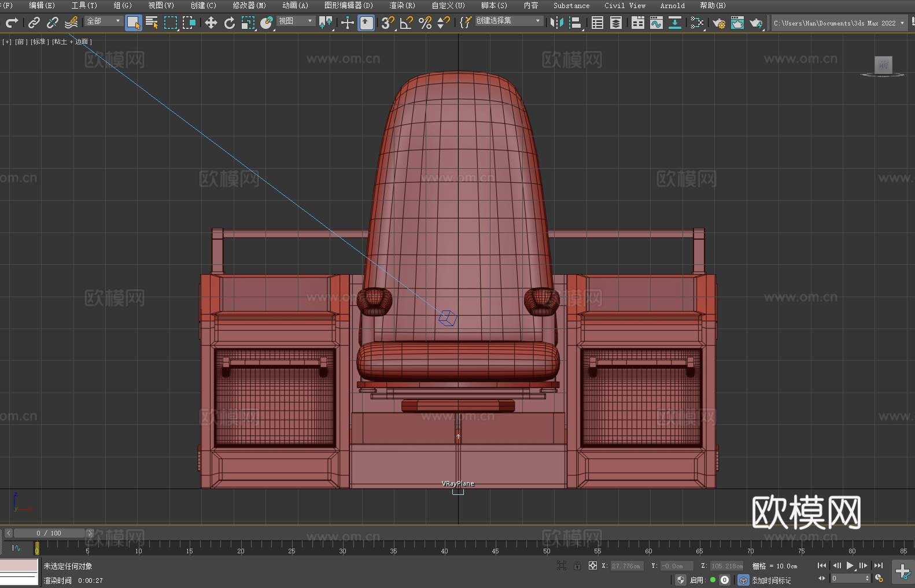This screenshot has height=588, width=915.
Task: Open the 修改器(M) menu
Action: [249, 5]
